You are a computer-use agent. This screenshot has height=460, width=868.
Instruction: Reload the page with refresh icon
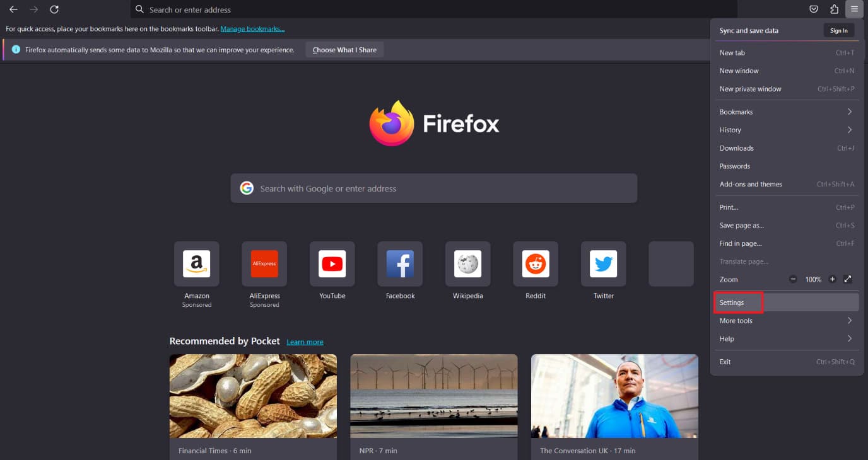54,9
